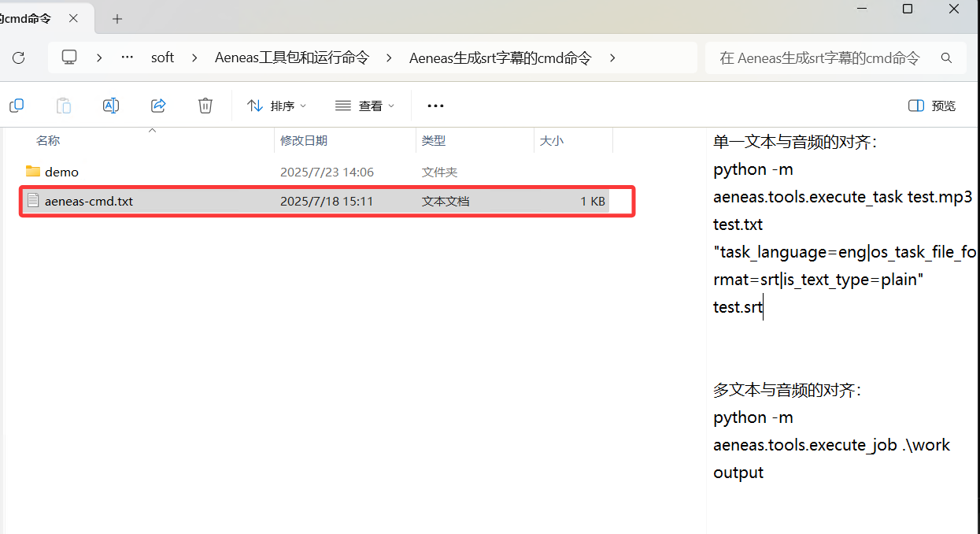The image size is (980, 534).
Task: Click the This PC monitor icon in breadcrumb
Action: point(69,57)
